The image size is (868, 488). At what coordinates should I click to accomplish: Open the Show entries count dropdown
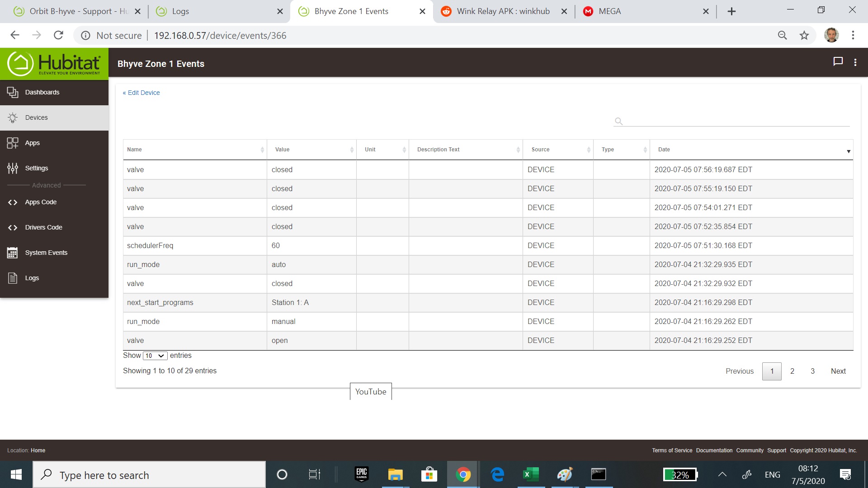(x=155, y=356)
